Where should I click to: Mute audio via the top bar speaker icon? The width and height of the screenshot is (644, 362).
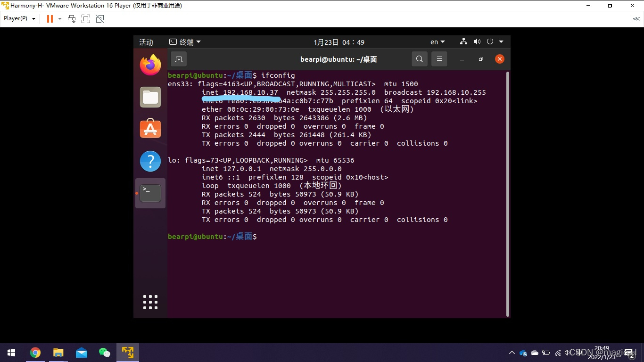[x=477, y=41]
